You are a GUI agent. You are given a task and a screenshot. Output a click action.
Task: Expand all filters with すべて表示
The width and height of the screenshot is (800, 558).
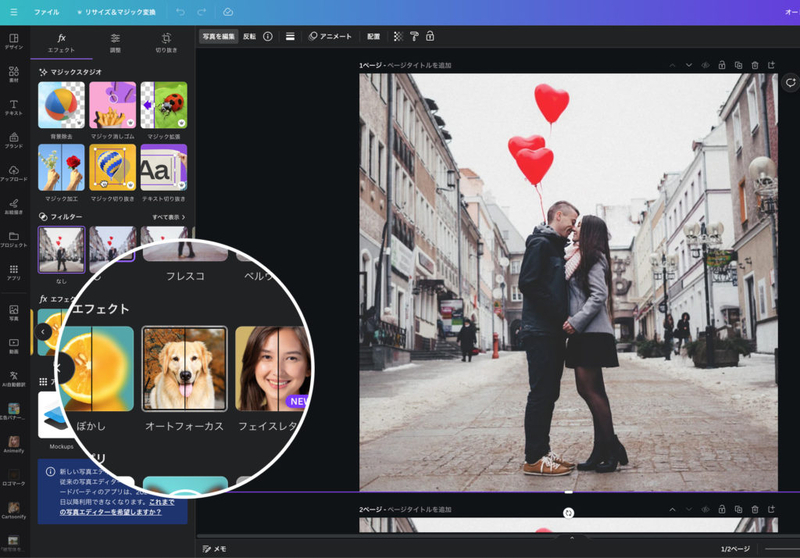pyautogui.click(x=169, y=217)
